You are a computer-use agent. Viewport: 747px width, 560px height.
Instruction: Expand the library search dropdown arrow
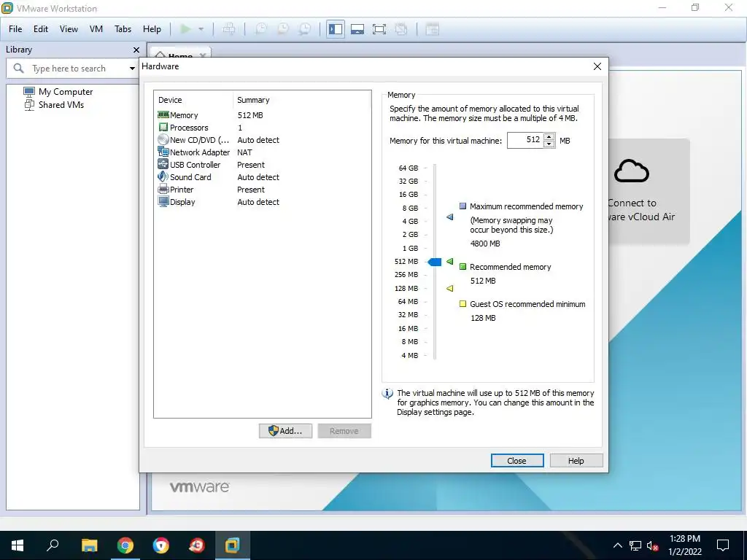coord(133,69)
